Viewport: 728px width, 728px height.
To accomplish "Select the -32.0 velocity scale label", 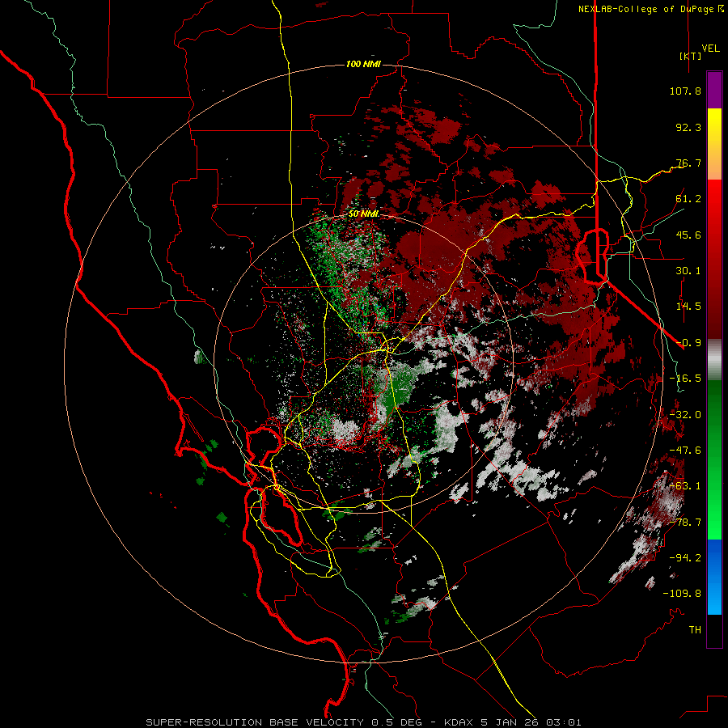I will (685, 415).
